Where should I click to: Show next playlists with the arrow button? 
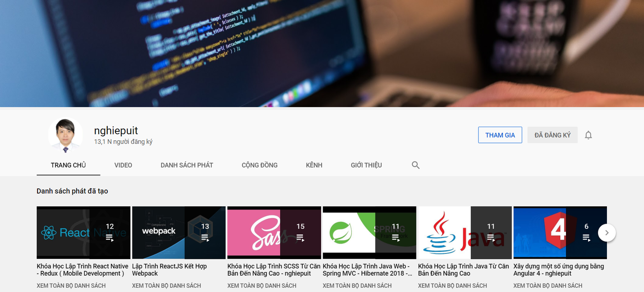coord(607,233)
